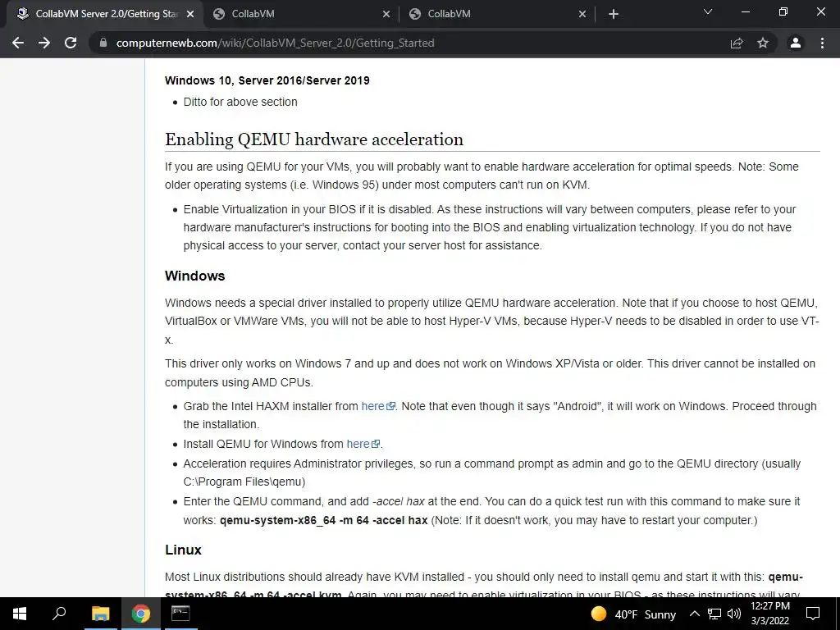The height and width of the screenshot is (630, 840).
Task: Close the second CollabVM tab
Action: (386, 15)
